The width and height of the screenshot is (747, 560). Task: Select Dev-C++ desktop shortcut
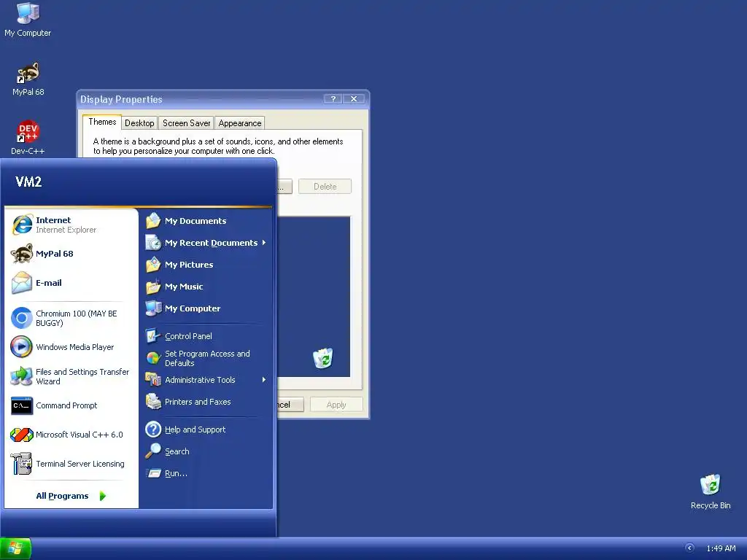pyautogui.click(x=28, y=138)
